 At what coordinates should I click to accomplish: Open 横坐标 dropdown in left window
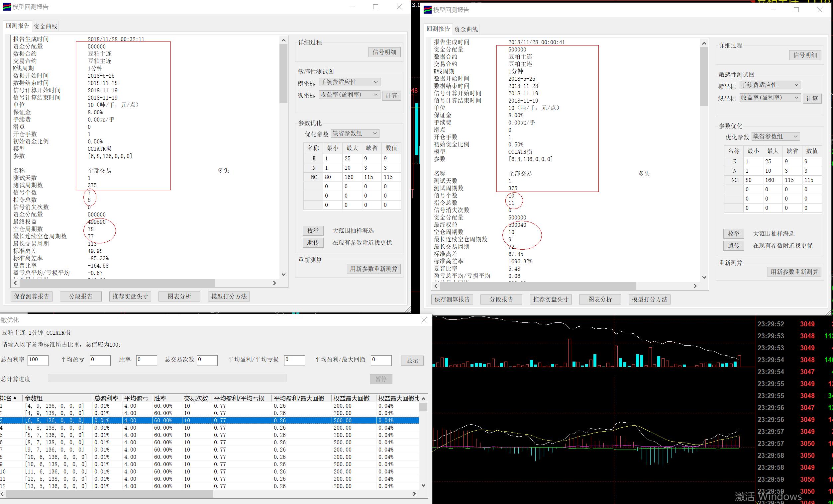pos(350,82)
